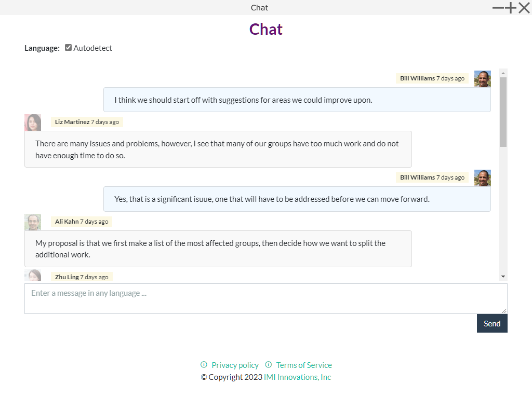This screenshot has height=398, width=532.
Task: Uncheck the Autodetect language checkbox
Action: click(x=68, y=48)
